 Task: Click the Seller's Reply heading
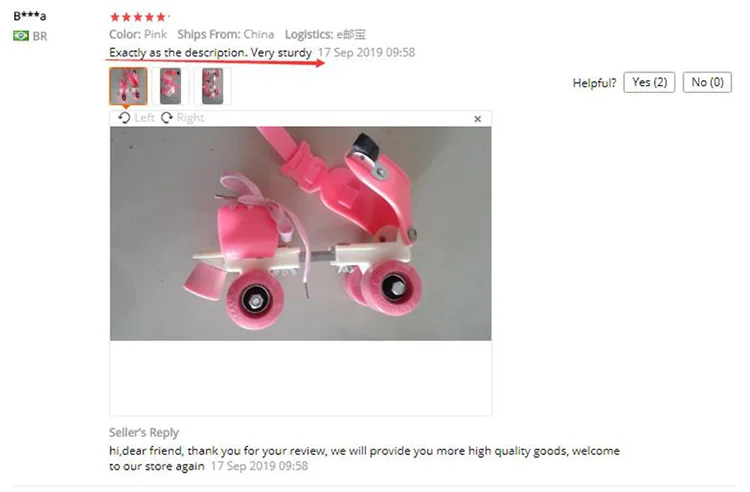(x=143, y=432)
